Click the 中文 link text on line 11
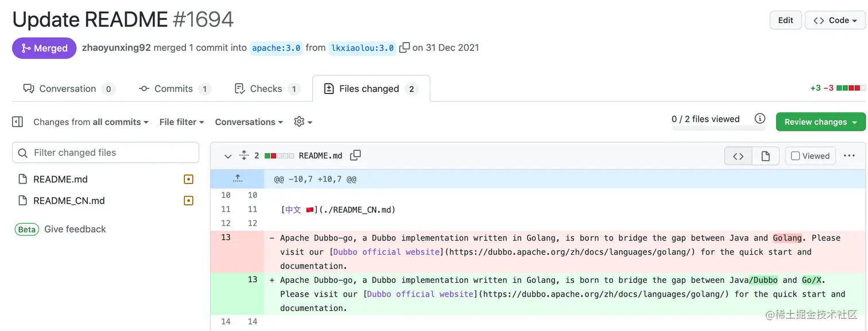 293,210
